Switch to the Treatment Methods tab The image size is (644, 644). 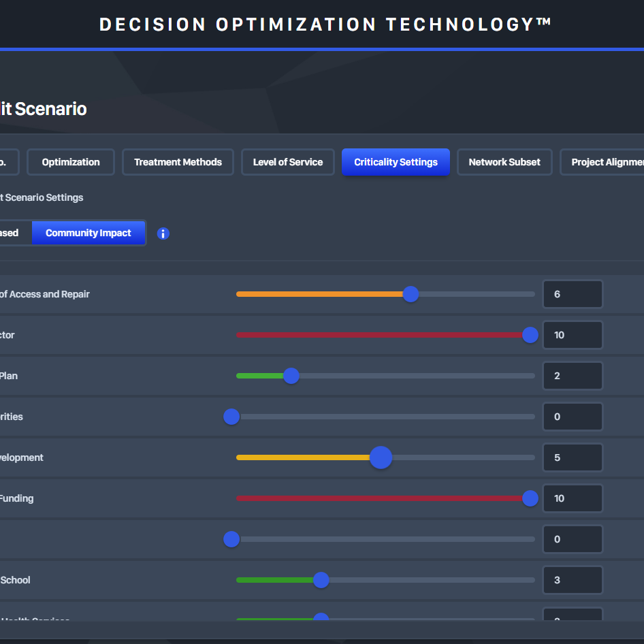tap(178, 162)
